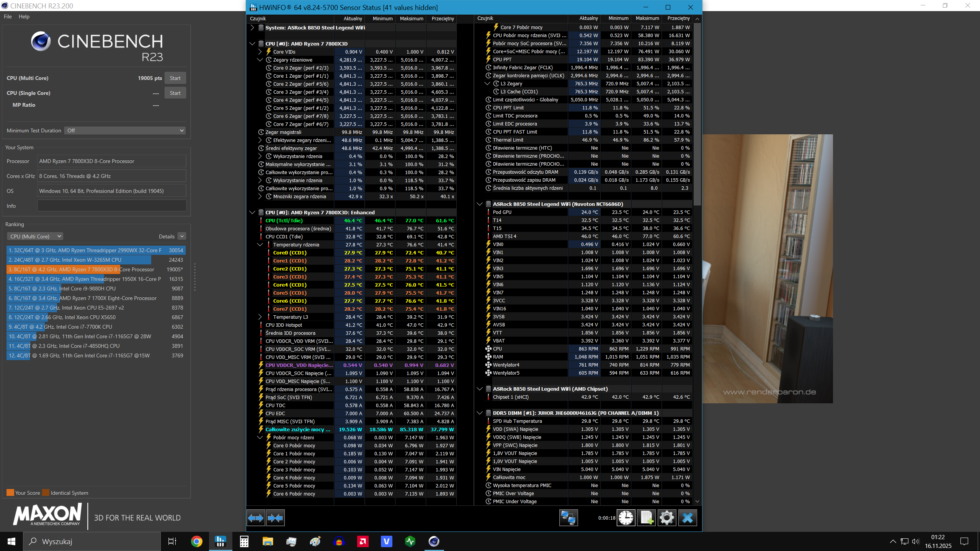Close sensors with the blue X icon
The width and height of the screenshot is (980, 551).
coord(688,518)
